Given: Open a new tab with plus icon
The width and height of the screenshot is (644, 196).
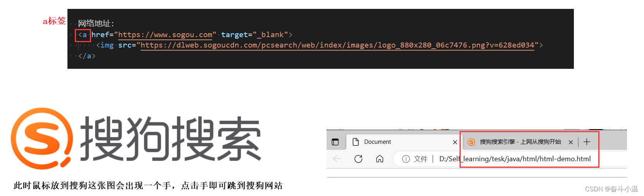Looking at the screenshot, I should click(x=587, y=142).
